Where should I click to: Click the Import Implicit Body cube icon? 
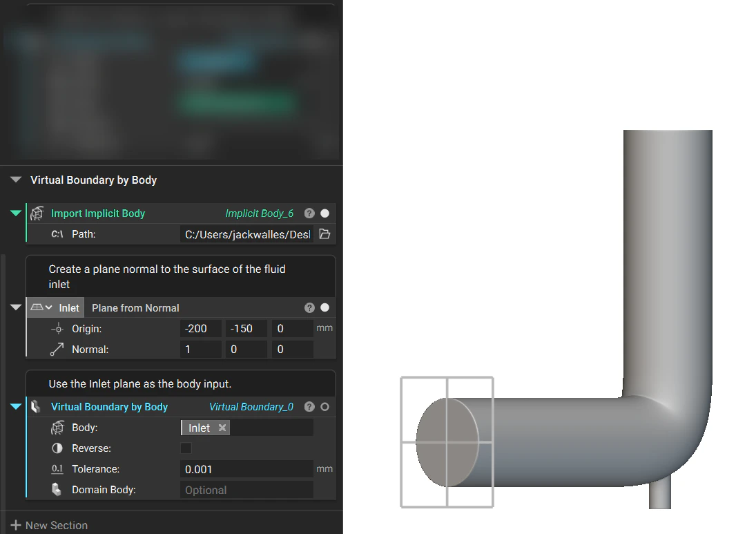pos(37,213)
